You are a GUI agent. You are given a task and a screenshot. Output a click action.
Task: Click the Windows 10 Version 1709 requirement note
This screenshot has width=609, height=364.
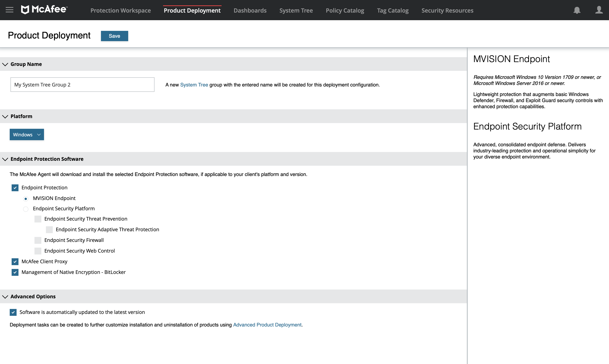click(537, 80)
